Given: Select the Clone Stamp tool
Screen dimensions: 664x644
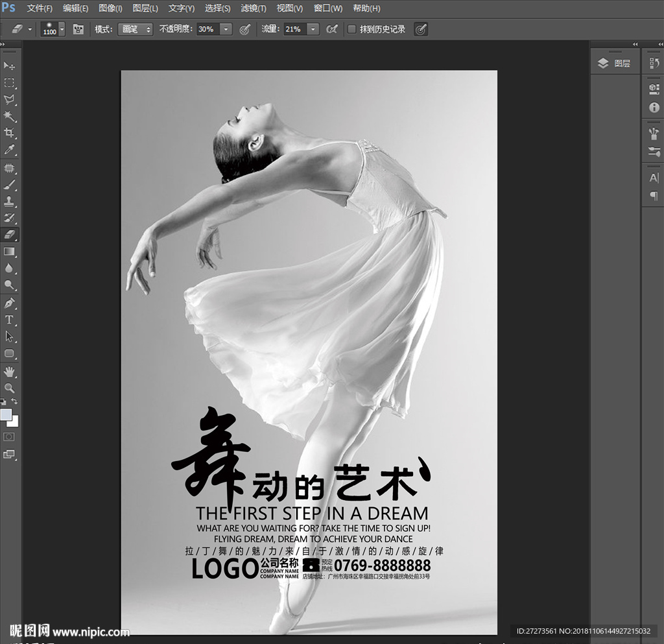Looking at the screenshot, I should pyautogui.click(x=10, y=201).
